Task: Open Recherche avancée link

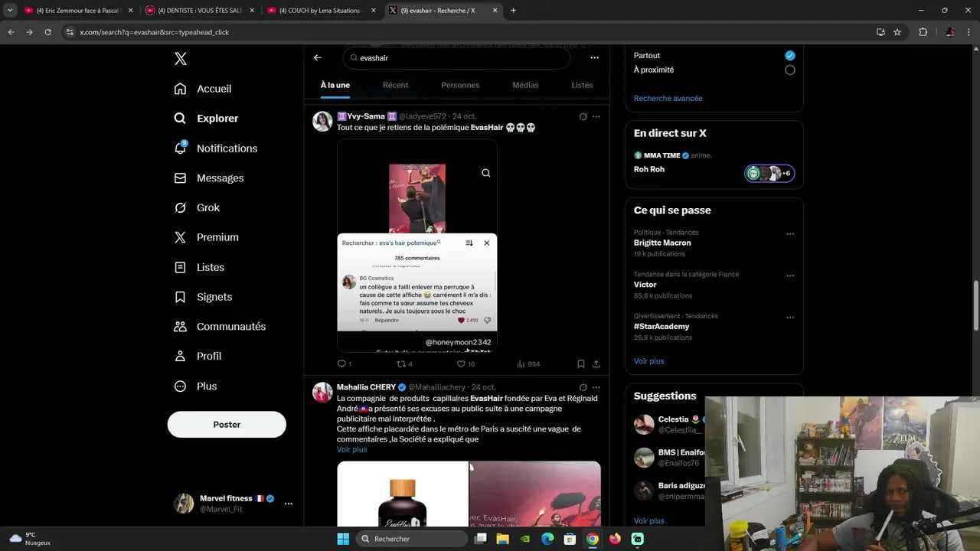Action: tap(668, 98)
